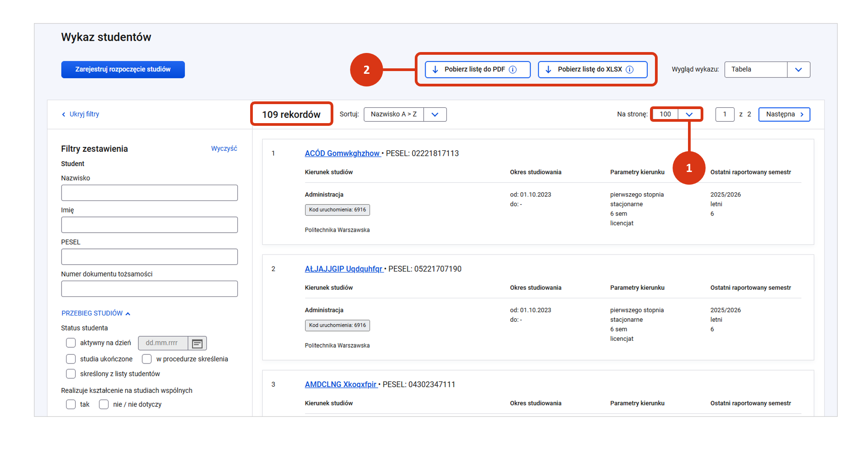The image size is (868, 449).
Task: Open the 'Wygląd wykazu' Tabela dropdown
Action: click(x=767, y=70)
